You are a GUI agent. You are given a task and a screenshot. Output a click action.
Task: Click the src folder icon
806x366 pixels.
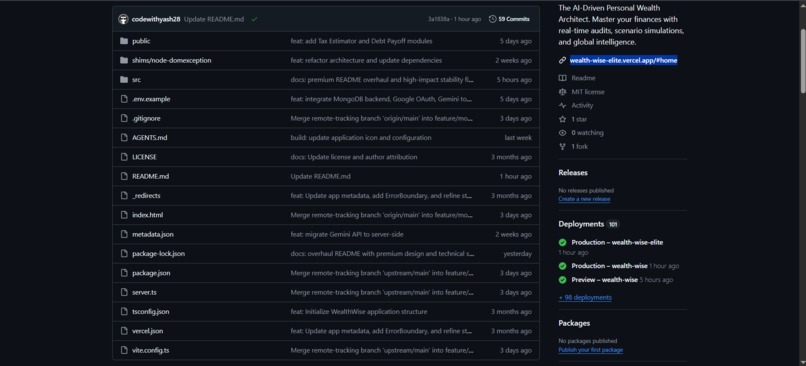pos(123,80)
